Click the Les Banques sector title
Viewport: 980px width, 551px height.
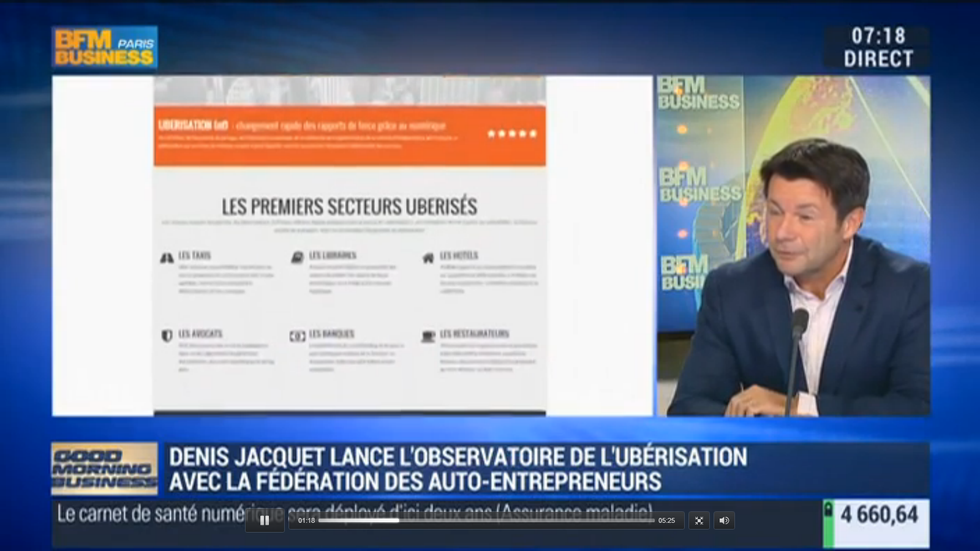coord(331,334)
